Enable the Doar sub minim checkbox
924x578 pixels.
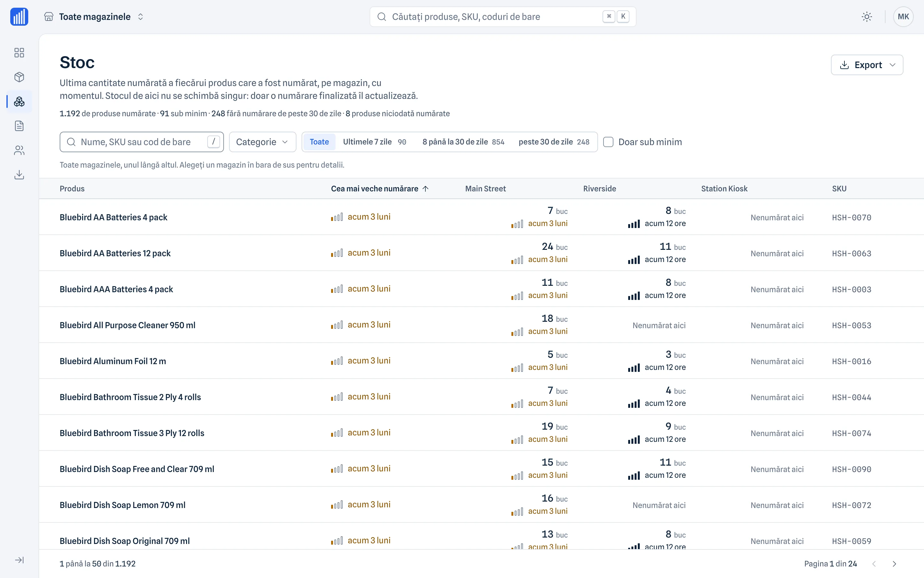coord(608,142)
